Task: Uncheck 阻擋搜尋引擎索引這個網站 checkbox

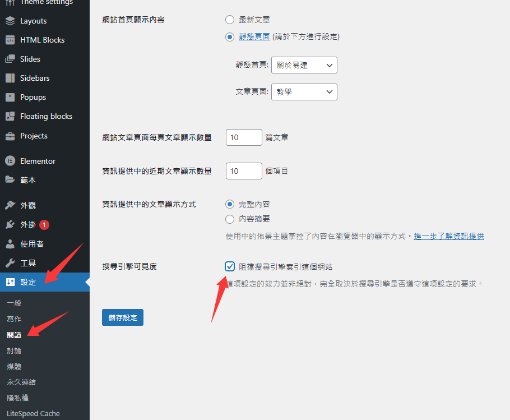Action: tap(230, 266)
